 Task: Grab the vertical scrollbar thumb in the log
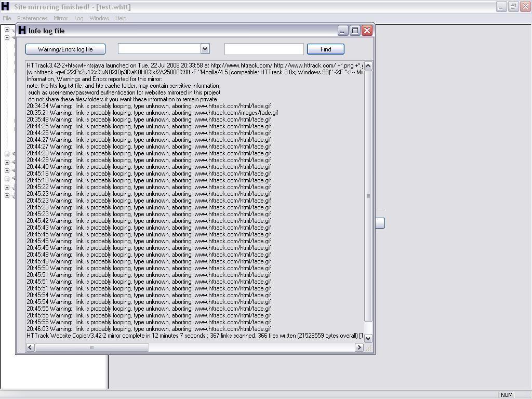pyautogui.click(x=368, y=196)
